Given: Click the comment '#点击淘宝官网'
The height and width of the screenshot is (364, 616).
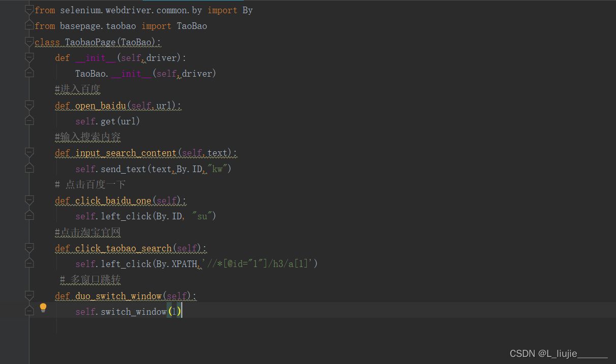Looking at the screenshot, I should pos(88,232).
